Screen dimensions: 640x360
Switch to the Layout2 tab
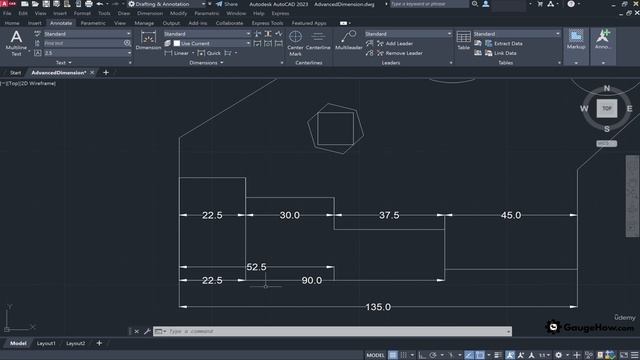coord(76,344)
